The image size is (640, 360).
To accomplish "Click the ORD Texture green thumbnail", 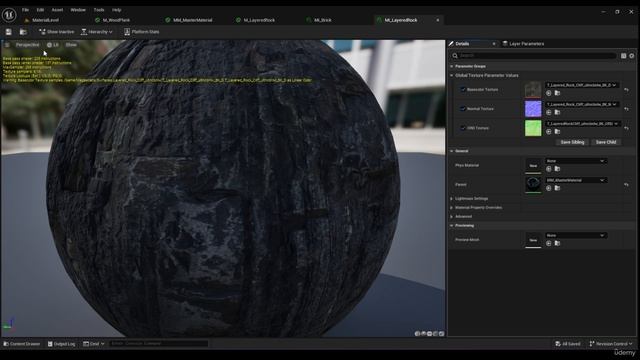I will (533, 128).
